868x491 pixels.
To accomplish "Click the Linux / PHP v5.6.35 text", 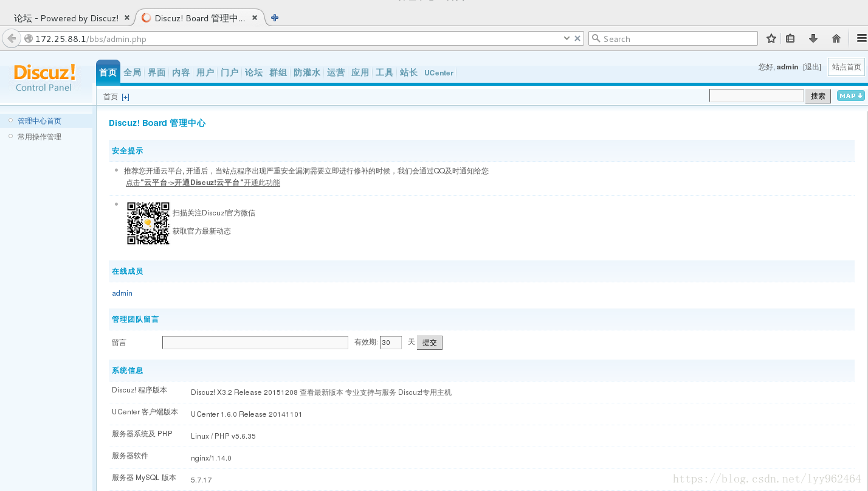I will click(223, 436).
